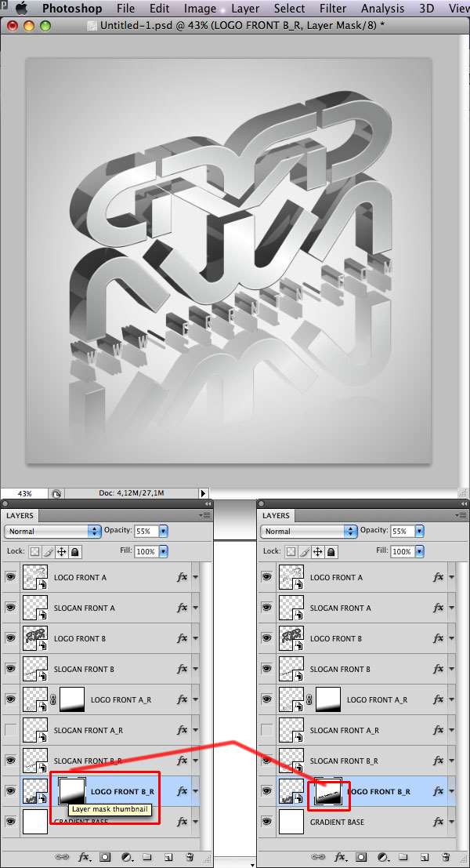Create new layer in right Layers panel
The image size is (470, 868).
(x=424, y=858)
